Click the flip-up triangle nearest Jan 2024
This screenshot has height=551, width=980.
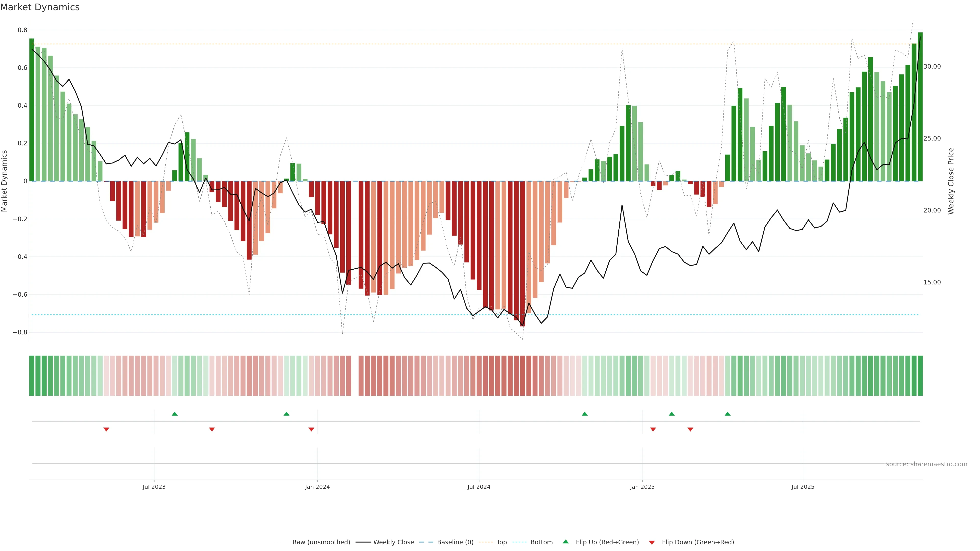click(286, 414)
